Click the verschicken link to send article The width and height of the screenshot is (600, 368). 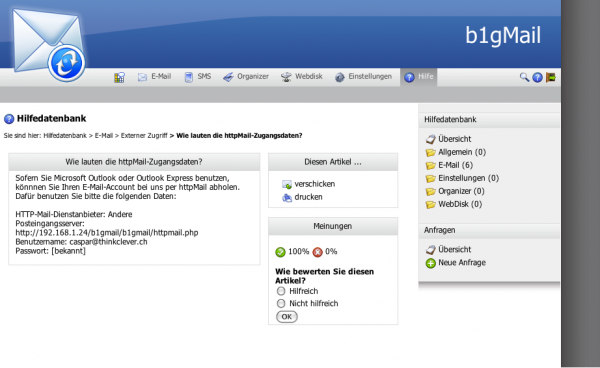(315, 184)
